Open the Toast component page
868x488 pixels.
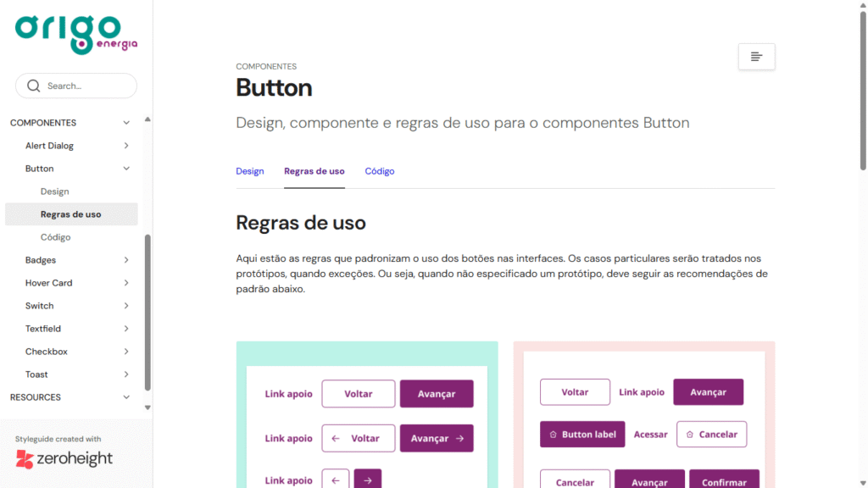[x=36, y=374]
